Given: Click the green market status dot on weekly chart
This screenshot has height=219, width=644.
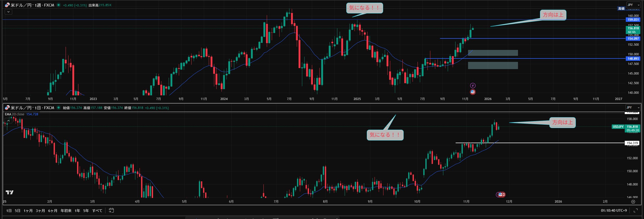Looking at the screenshot, I should click(59, 5).
